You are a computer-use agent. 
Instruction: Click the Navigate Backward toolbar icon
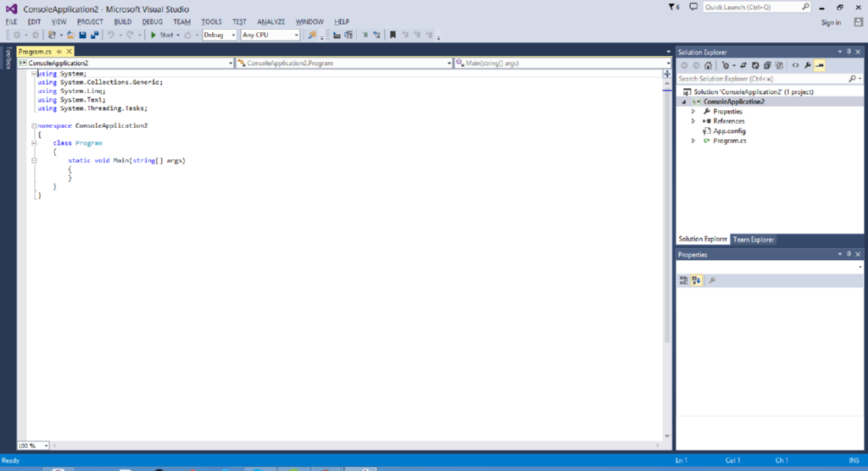[17, 35]
